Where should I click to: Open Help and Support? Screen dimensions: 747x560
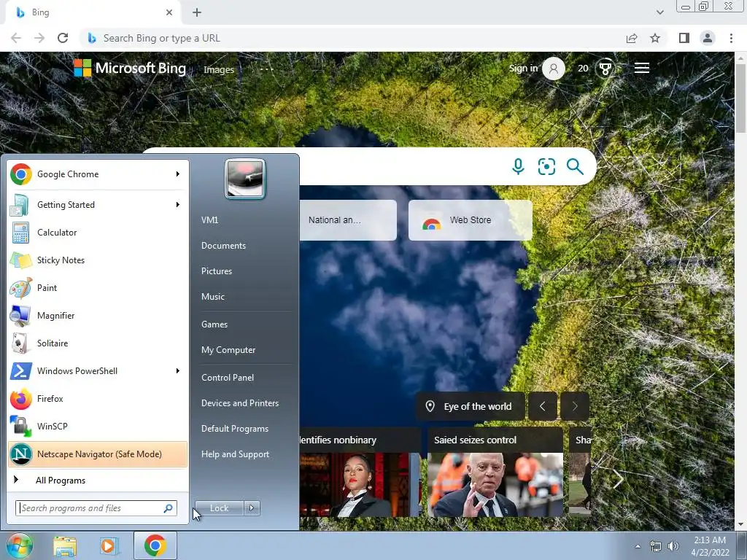pos(235,454)
